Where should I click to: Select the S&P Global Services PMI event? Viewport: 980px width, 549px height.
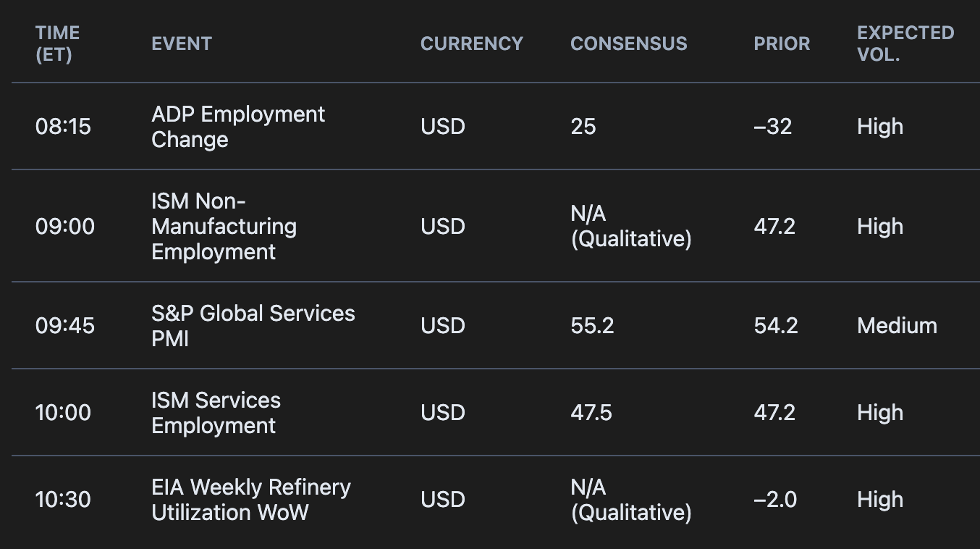pyautogui.click(x=253, y=325)
